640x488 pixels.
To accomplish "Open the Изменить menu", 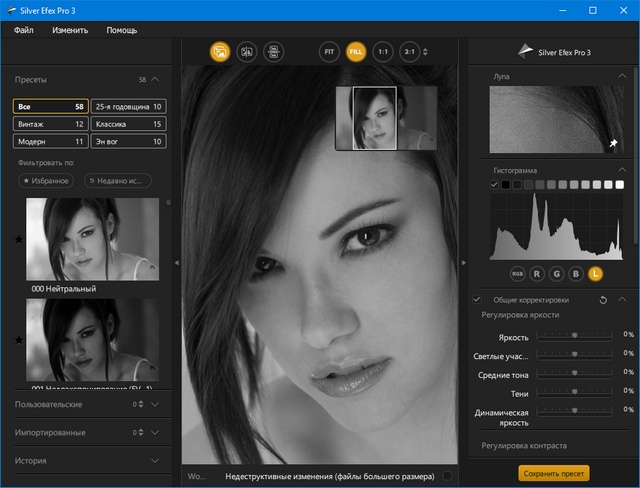I will [69, 30].
